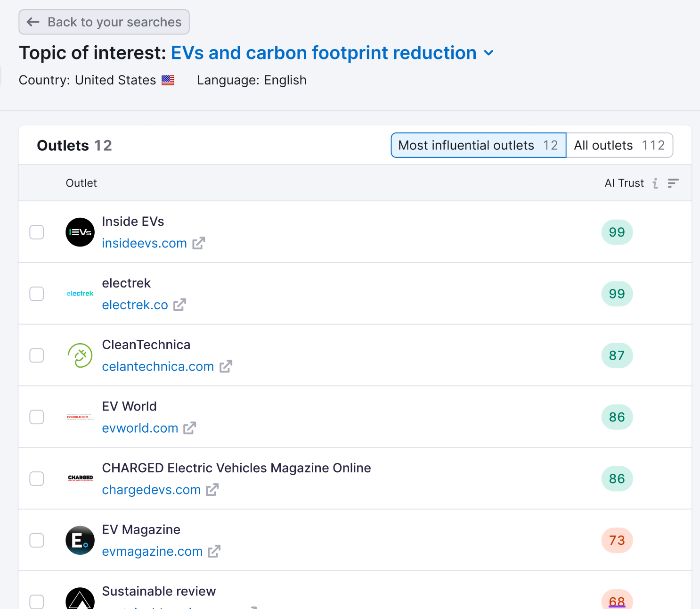Image resolution: width=700 pixels, height=609 pixels.
Task: Click the AI Trust sort icon
Action: point(673,183)
